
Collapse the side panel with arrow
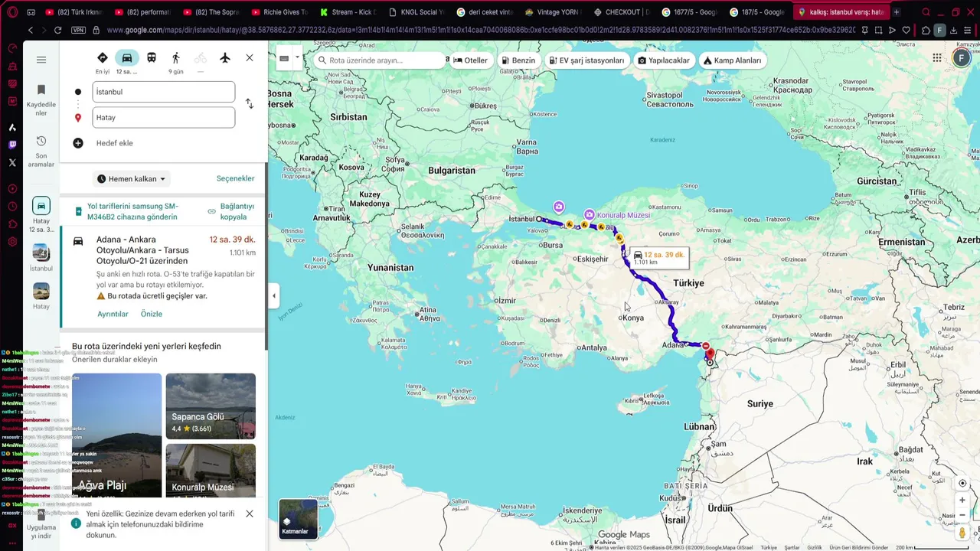274,296
